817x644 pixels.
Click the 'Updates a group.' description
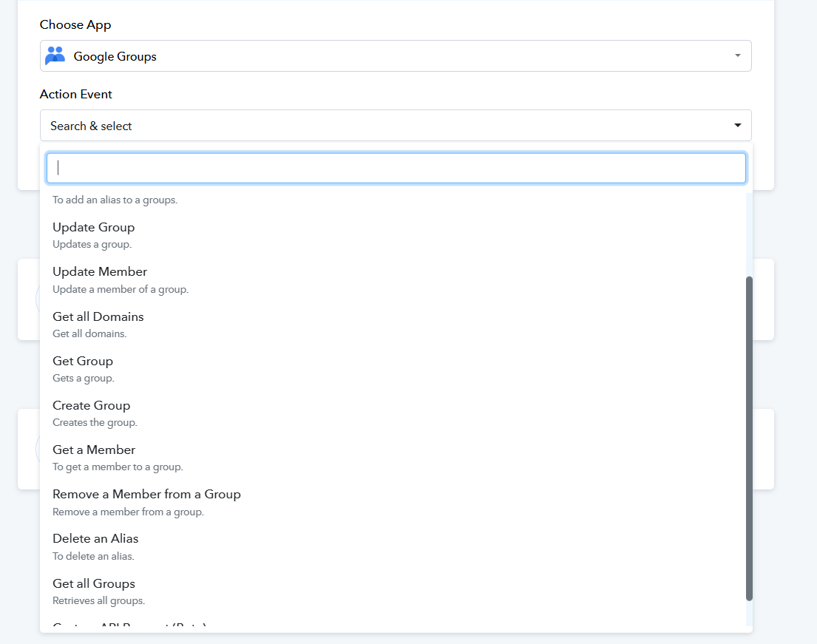92,245
